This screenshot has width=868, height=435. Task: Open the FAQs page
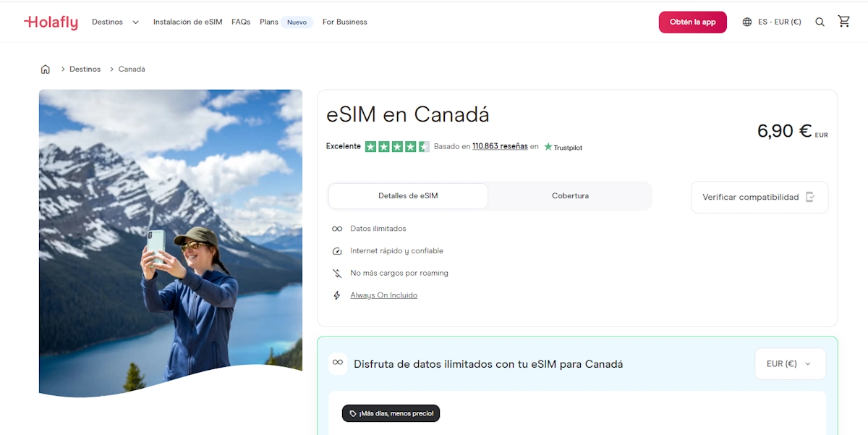pos(241,22)
